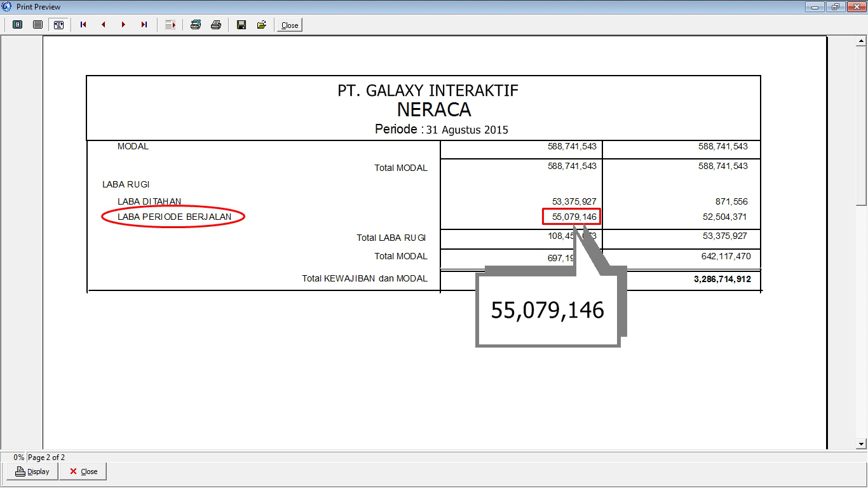Toggle the zoom to page width icon
Image resolution: width=868 pixels, height=488 pixels.
(x=58, y=25)
